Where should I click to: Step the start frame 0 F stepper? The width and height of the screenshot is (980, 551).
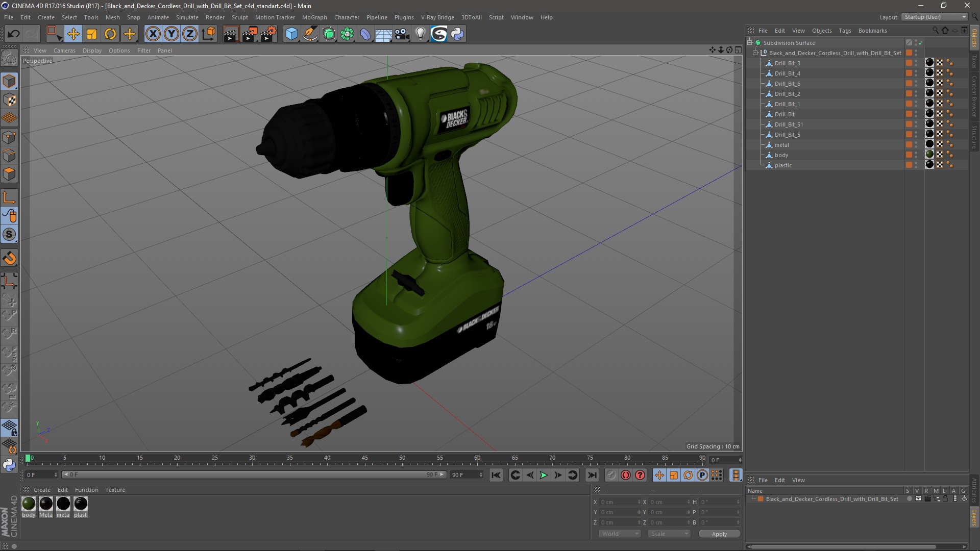tap(56, 475)
